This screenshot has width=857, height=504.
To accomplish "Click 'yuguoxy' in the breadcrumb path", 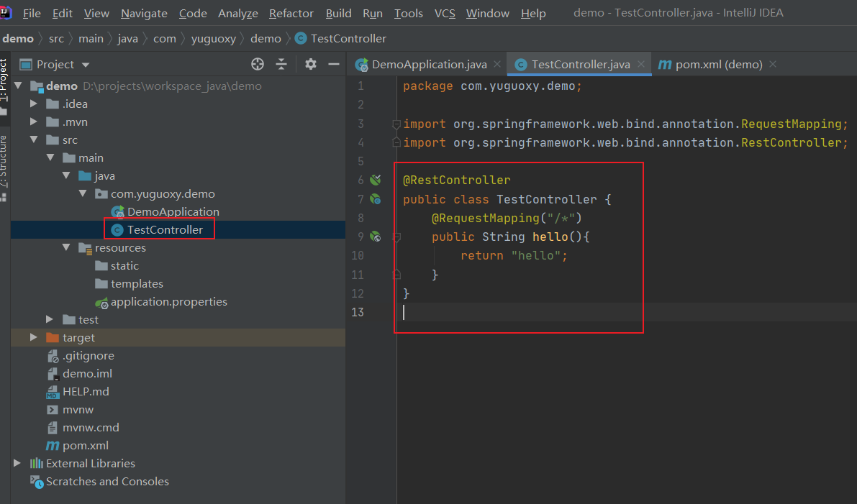I will point(214,39).
